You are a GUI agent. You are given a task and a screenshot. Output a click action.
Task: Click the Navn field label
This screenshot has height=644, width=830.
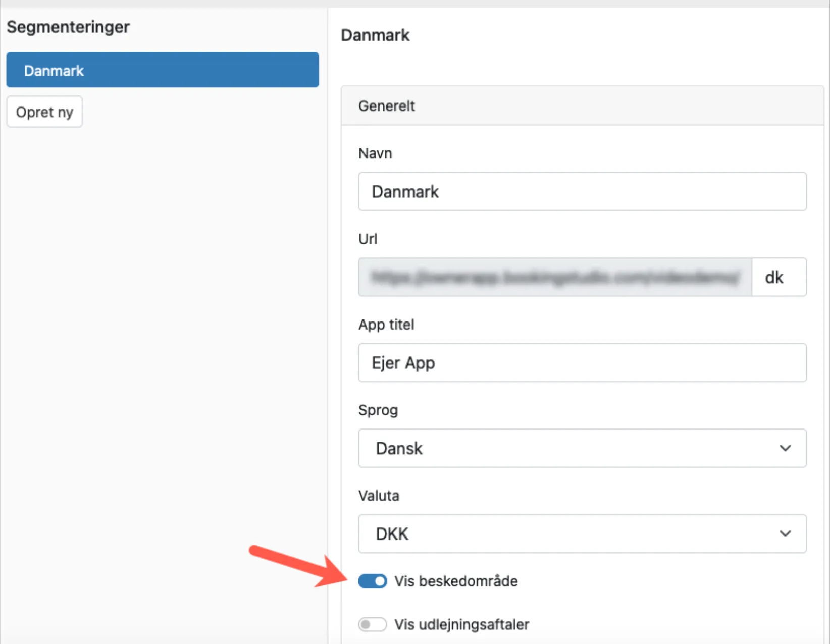(375, 153)
